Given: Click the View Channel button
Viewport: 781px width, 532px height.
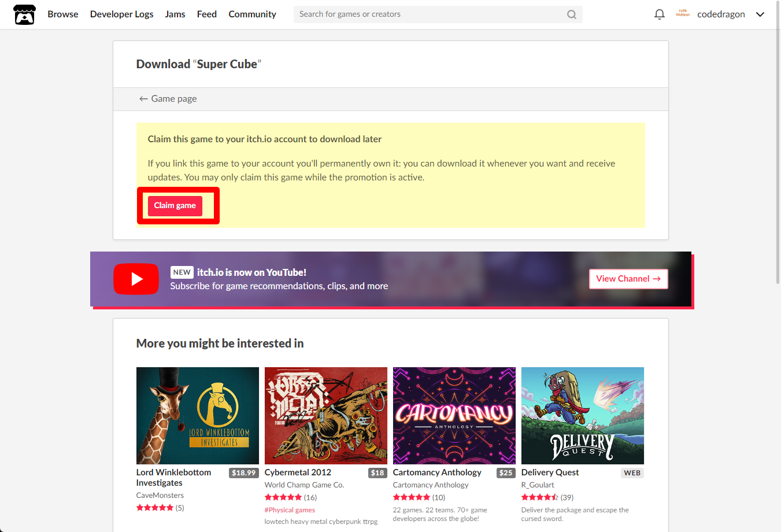Looking at the screenshot, I should click(628, 279).
